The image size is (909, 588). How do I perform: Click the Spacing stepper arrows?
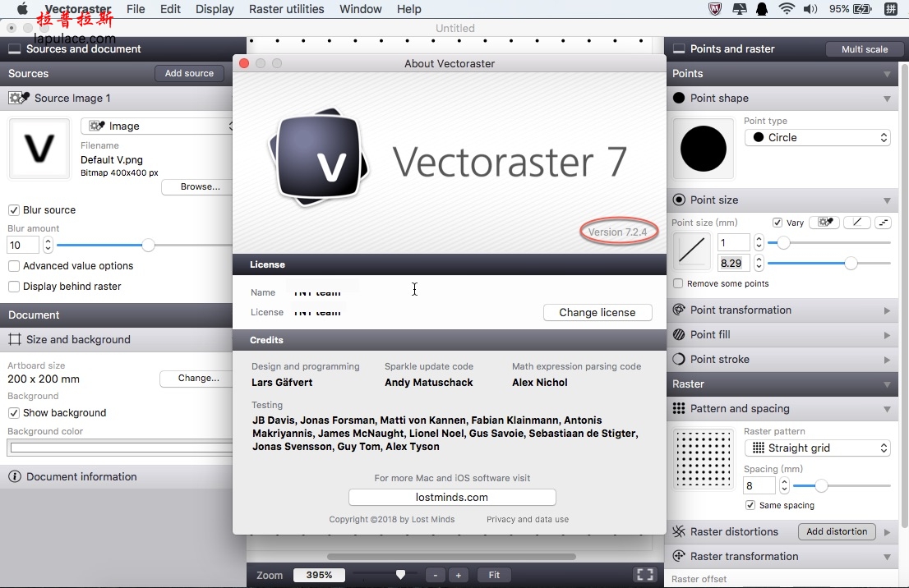[x=784, y=485]
